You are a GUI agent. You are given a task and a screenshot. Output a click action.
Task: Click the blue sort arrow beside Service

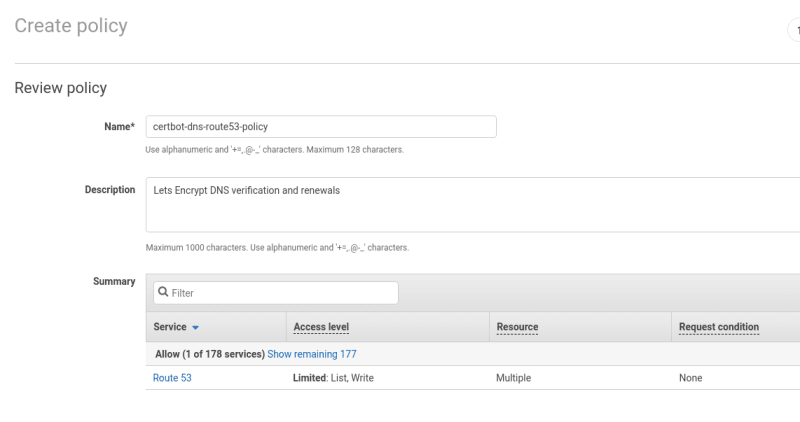coord(195,328)
